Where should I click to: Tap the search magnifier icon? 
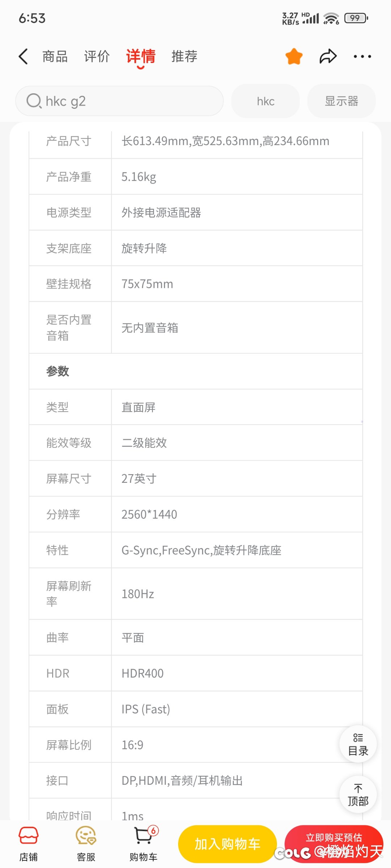(34, 101)
